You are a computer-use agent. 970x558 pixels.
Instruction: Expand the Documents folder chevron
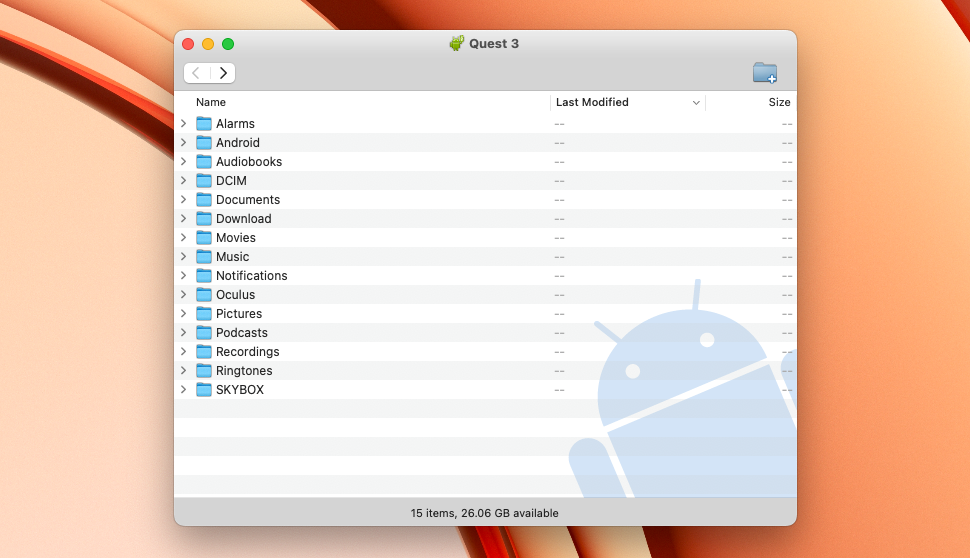coord(183,200)
